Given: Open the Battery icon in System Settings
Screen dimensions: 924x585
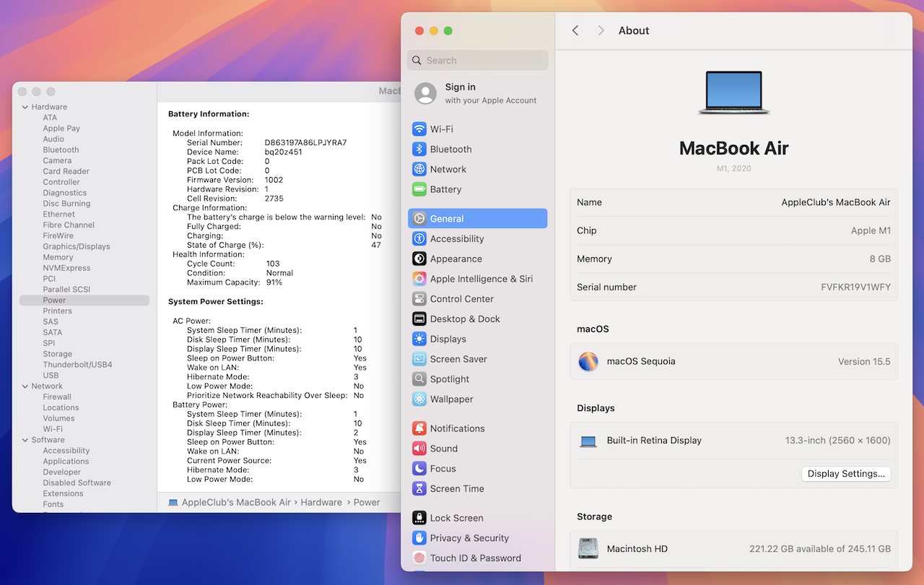Looking at the screenshot, I should click(x=419, y=190).
